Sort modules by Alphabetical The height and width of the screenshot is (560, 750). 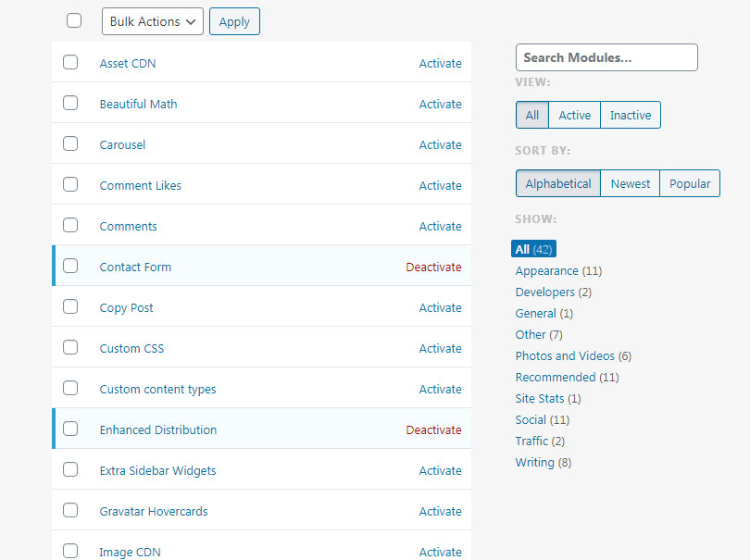558,183
